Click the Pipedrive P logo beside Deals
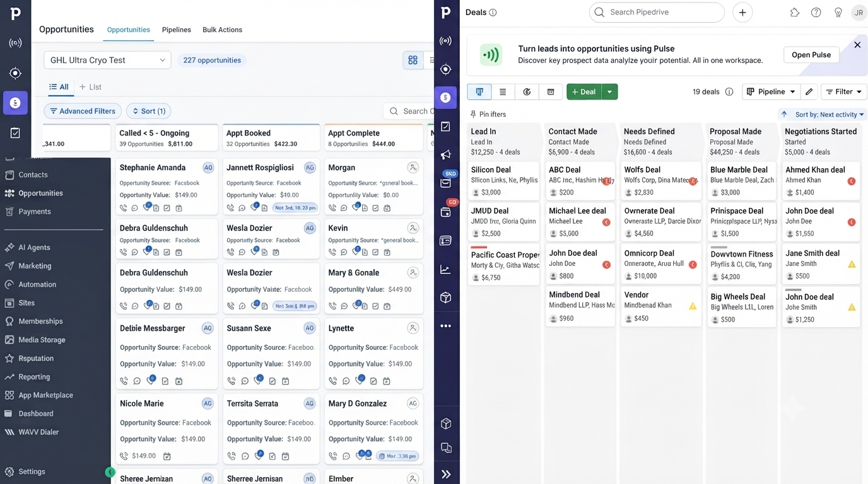The width and height of the screenshot is (868, 484). [446, 13]
